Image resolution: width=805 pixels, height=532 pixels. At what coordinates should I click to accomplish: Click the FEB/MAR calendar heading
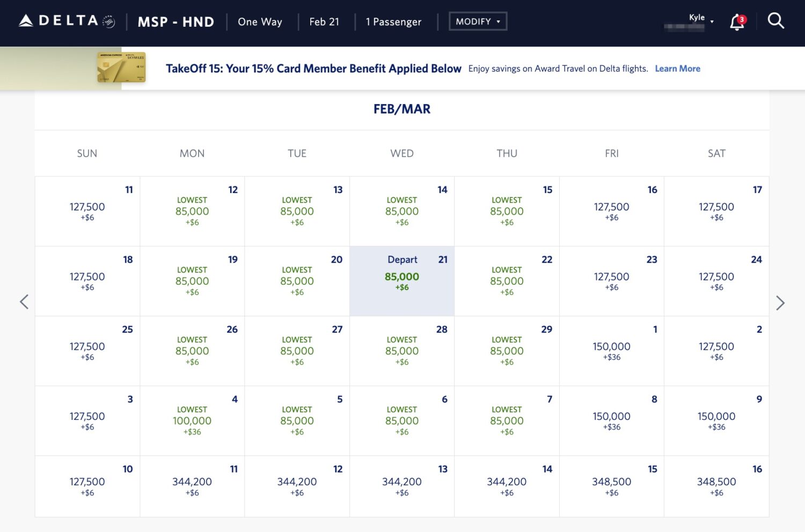[x=401, y=109]
